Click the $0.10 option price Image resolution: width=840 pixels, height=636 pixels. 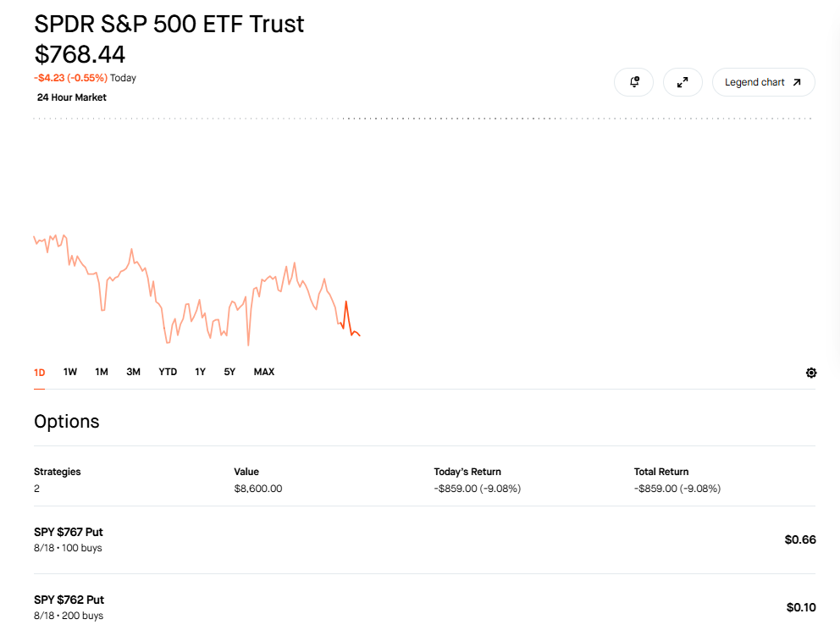tap(801, 607)
